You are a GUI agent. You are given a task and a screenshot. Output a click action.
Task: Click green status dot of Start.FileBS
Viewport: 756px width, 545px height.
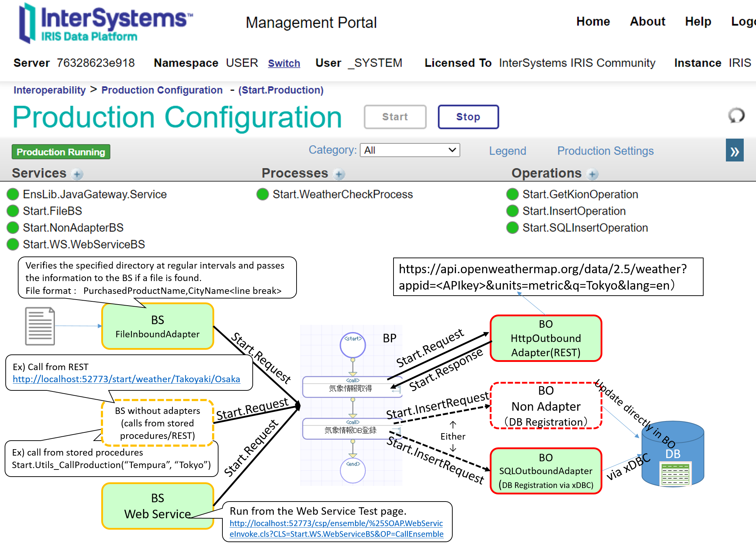point(13,211)
